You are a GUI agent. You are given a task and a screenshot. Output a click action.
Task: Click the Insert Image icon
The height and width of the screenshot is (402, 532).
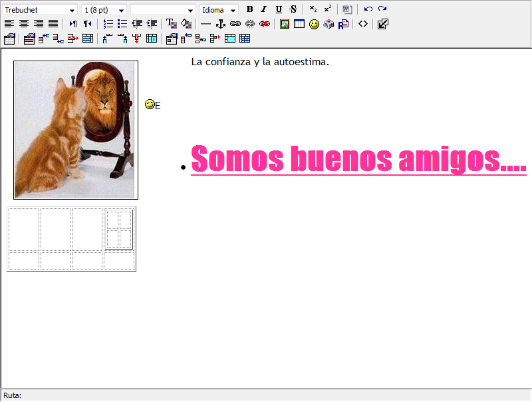(x=285, y=24)
